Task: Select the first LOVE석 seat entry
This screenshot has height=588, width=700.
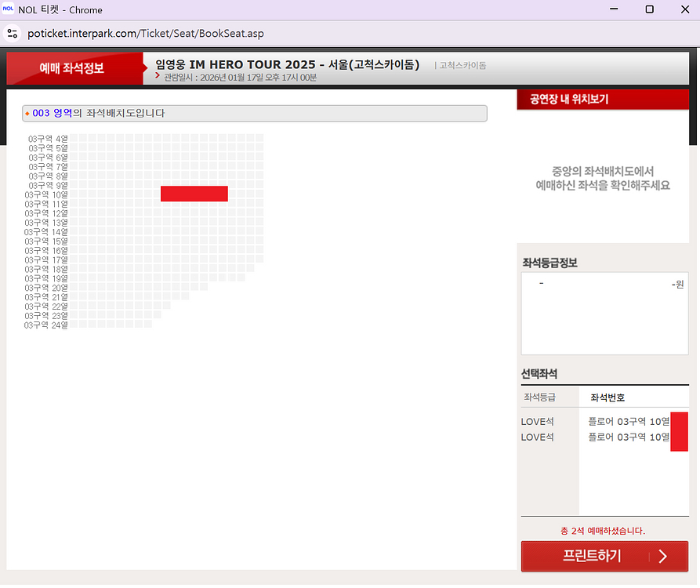Action: point(538,422)
